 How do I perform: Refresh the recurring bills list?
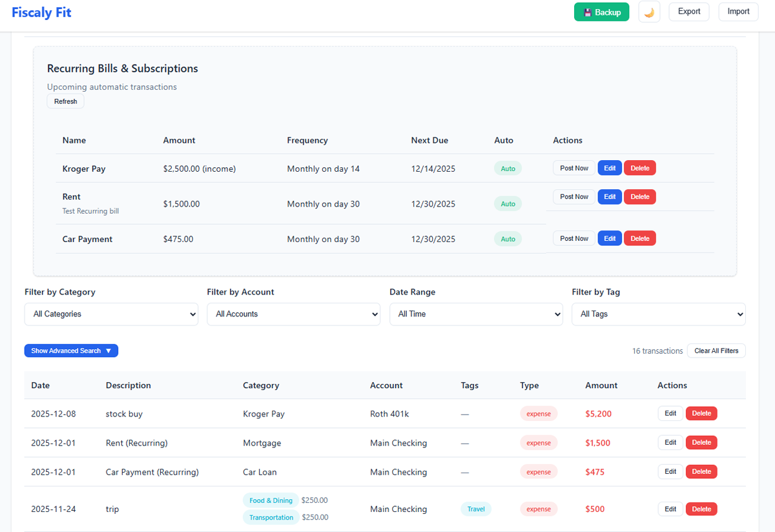[x=65, y=101]
